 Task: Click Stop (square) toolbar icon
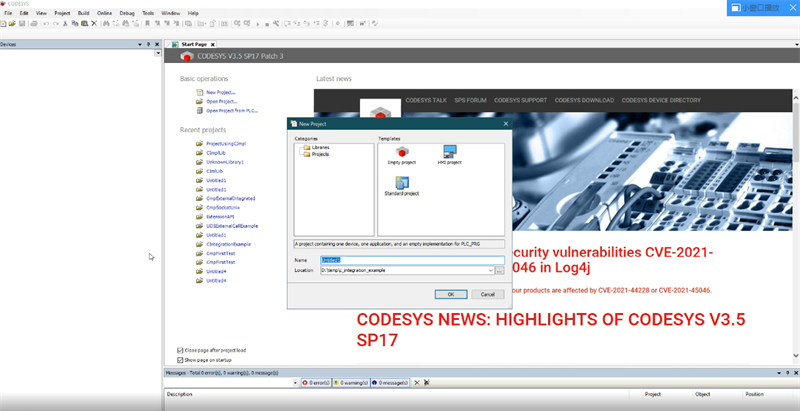tap(267, 23)
